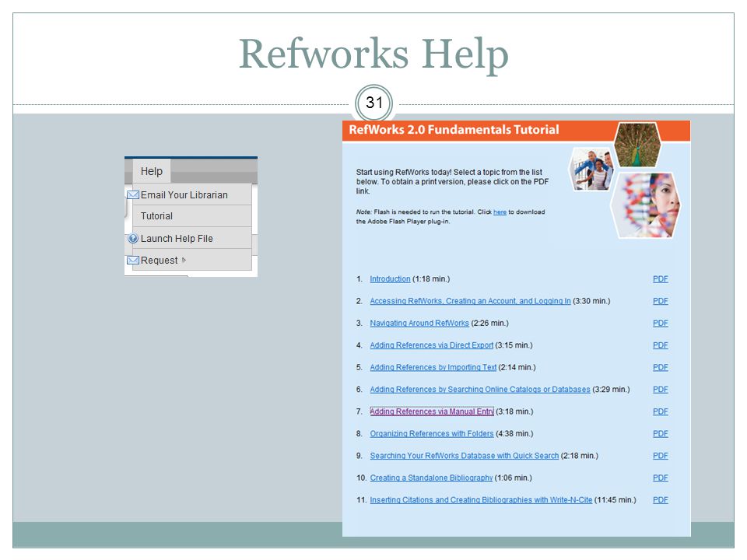The height and width of the screenshot is (560, 747).
Task: Click the '(11:45 min.)' duration text
Action: pos(615,500)
